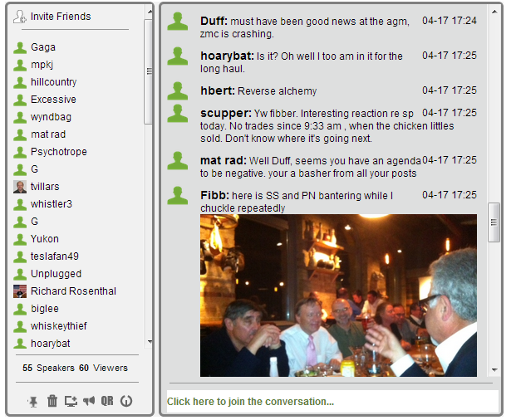511x420 pixels.
Task: Open the Invite Friends link
Action: 61,17
